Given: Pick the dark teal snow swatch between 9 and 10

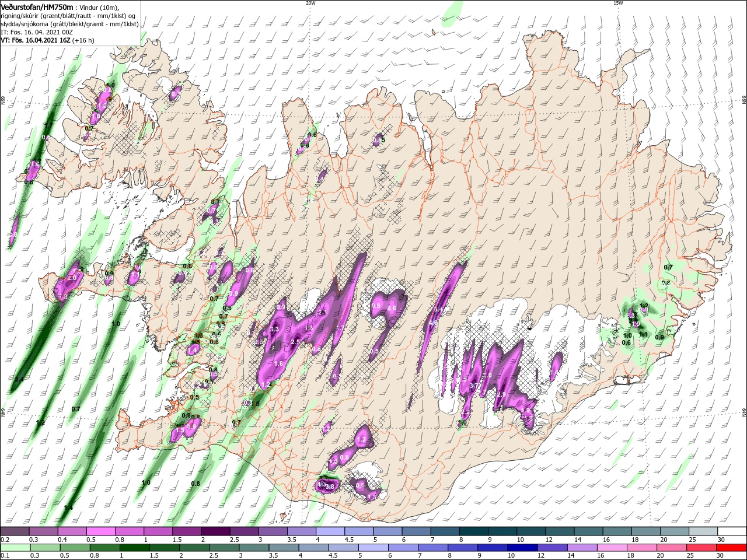Looking at the screenshot, I should [502, 531].
